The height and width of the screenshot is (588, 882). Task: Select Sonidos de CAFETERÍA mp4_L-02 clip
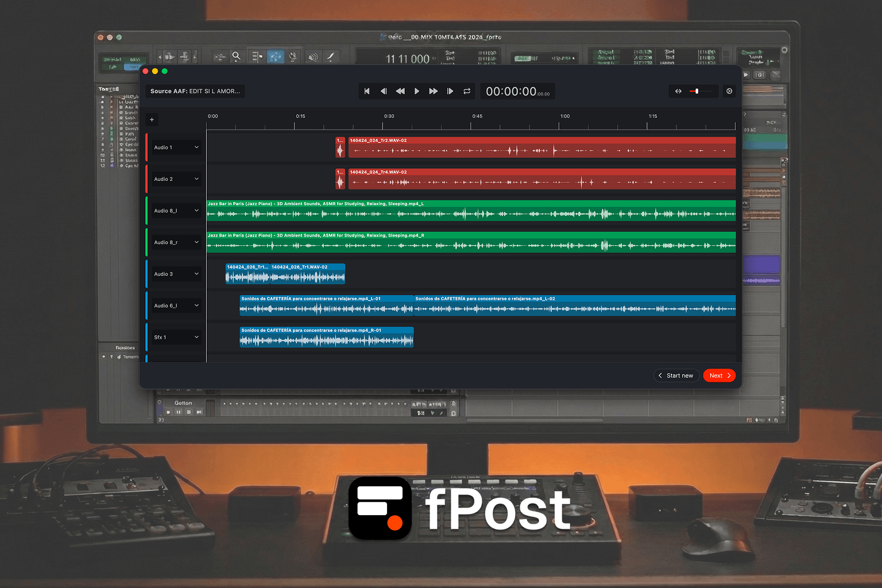(575, 305)
